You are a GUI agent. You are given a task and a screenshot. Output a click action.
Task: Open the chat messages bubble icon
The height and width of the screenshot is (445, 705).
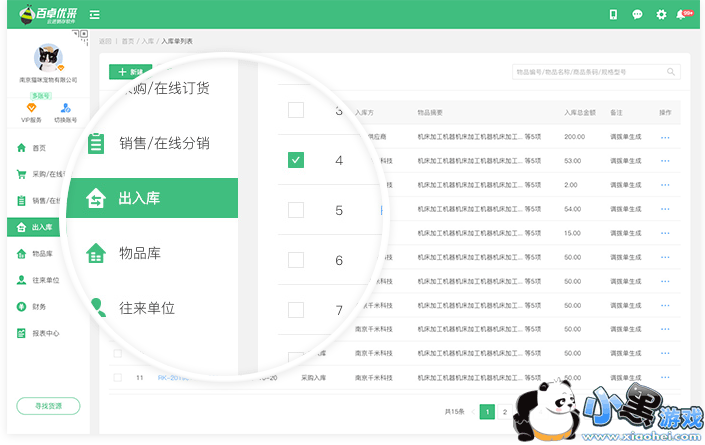pos(637,14)
